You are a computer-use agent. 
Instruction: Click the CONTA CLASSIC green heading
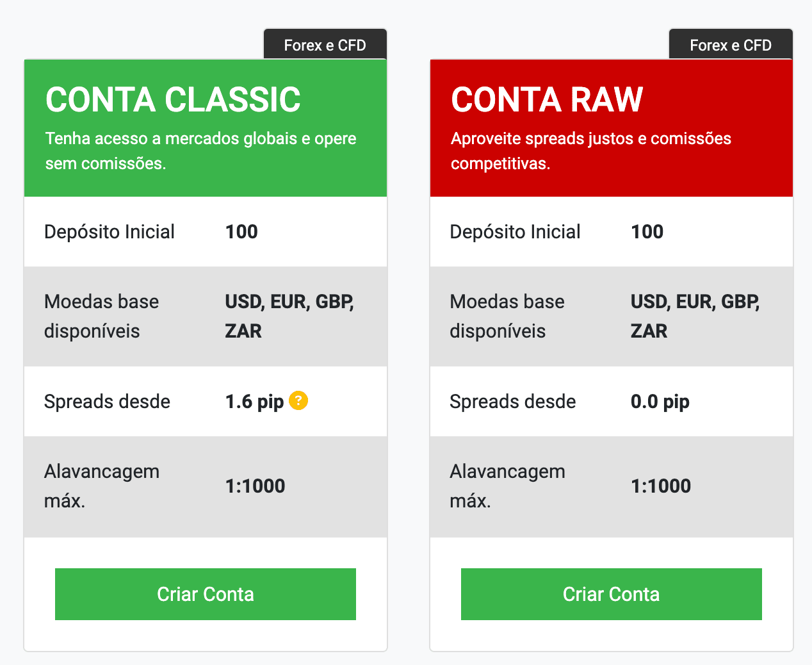click(173, 100)
